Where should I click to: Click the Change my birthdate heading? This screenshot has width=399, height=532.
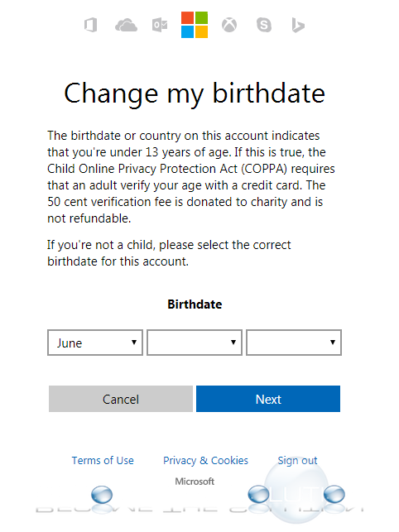(195, 93)
